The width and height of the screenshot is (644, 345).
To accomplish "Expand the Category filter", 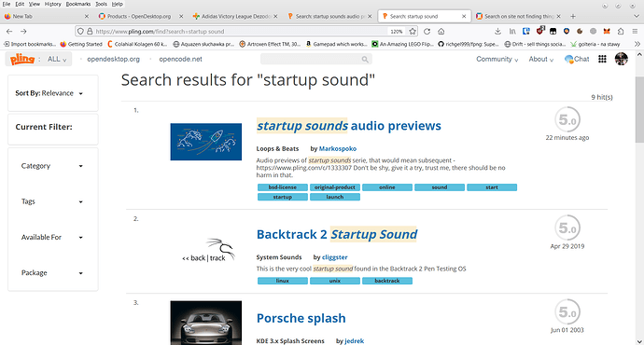I will [52, 166].
